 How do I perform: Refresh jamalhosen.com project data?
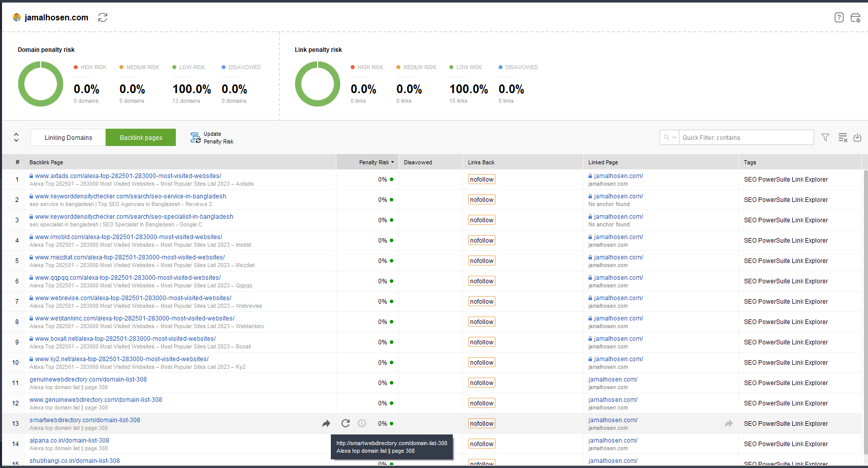pos(103,17)
